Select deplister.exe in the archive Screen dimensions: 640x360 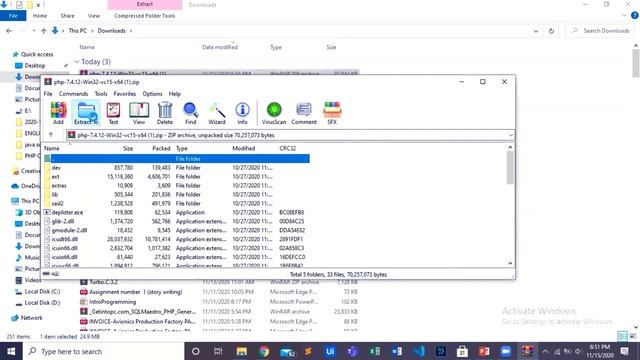click(x=176, y=212)
